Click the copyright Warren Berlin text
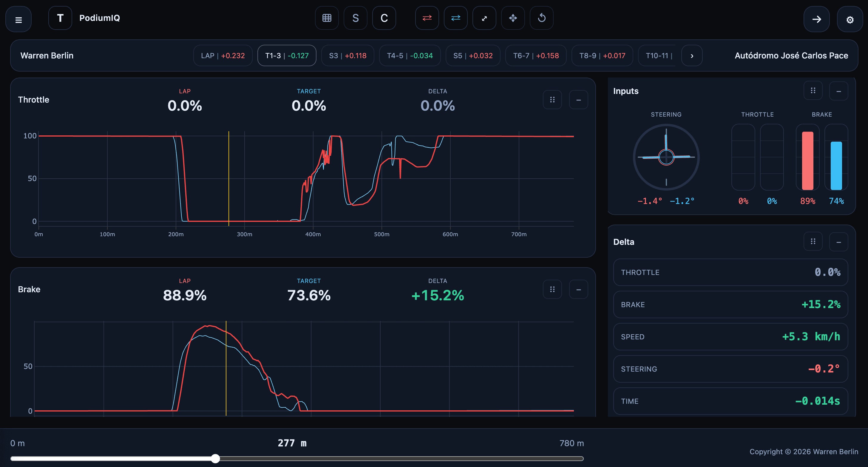Image resolution: width=868 pixels, height=467 pixels. tap(804, 451)
